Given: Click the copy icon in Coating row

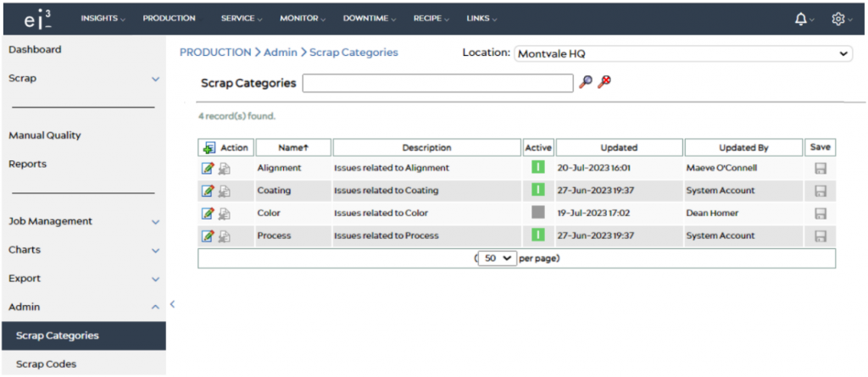Looking at the screenshot, I should click(x=224, y=191).
